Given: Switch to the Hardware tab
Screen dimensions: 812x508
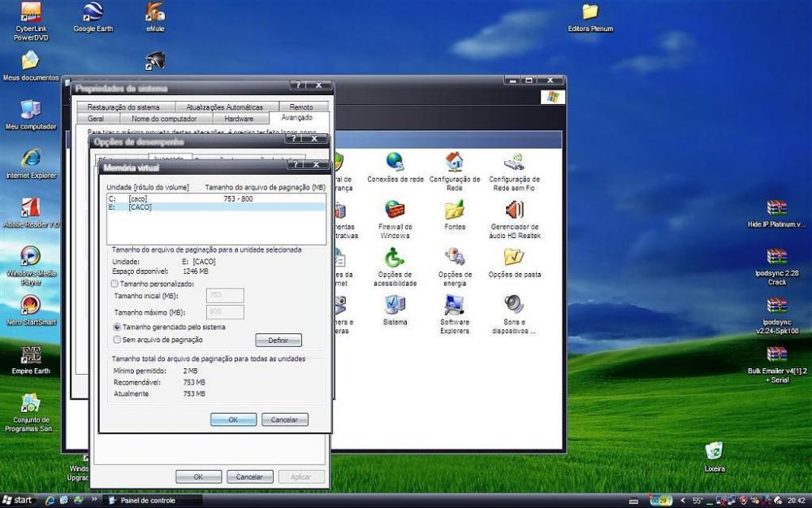Looking at the screenshot, I should 239,119.
